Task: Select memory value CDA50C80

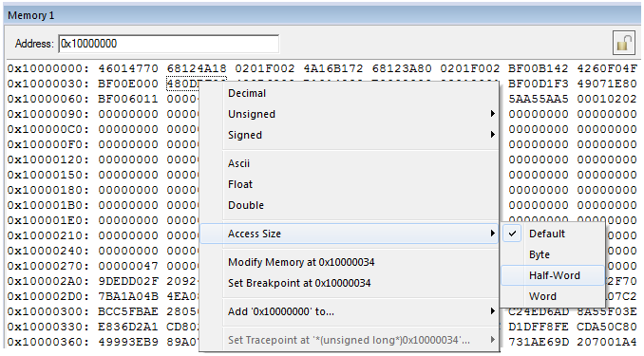Action: [607, 327]
